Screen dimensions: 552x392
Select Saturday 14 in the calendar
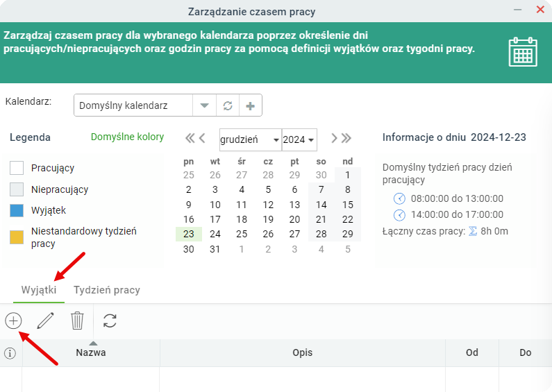click(321, 205)
